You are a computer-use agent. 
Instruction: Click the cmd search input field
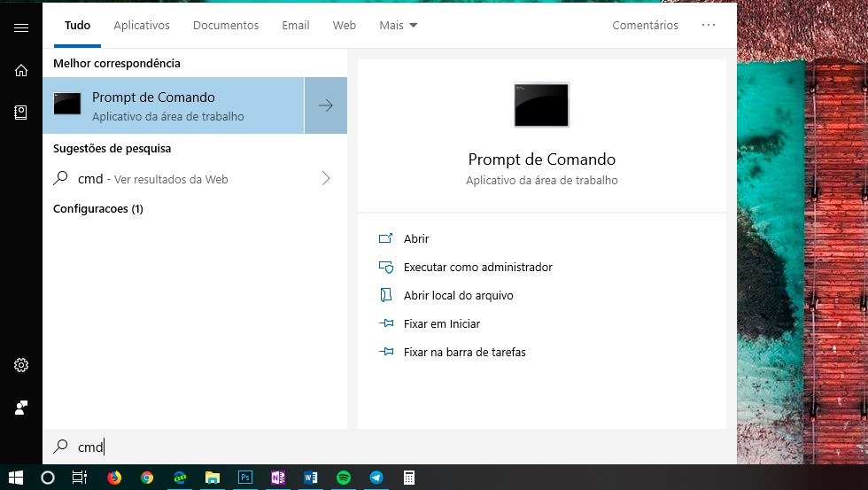354,447
